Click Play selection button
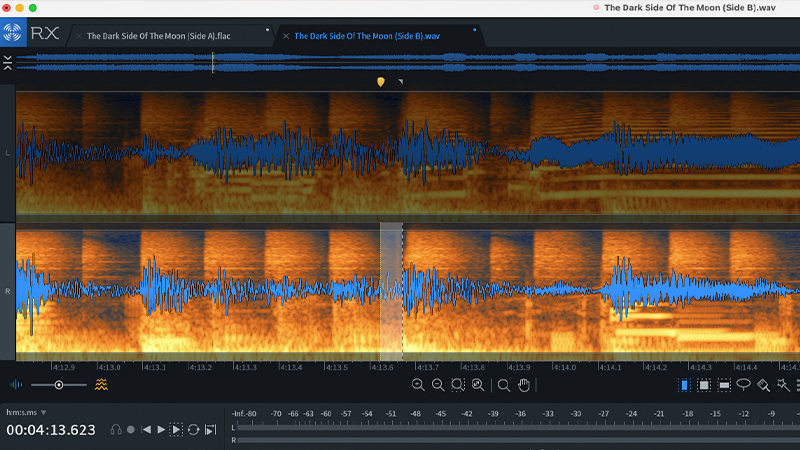This screenshot has height=450, width=800. 176,430
